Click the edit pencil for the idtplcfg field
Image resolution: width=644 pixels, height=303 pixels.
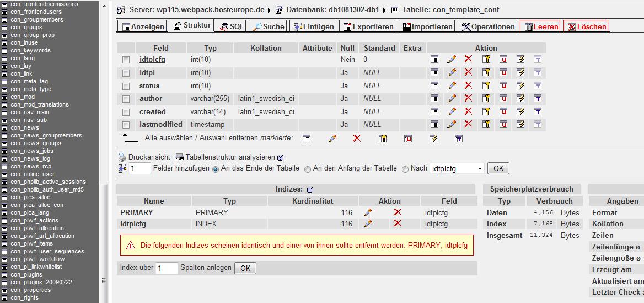click(452, 59)
